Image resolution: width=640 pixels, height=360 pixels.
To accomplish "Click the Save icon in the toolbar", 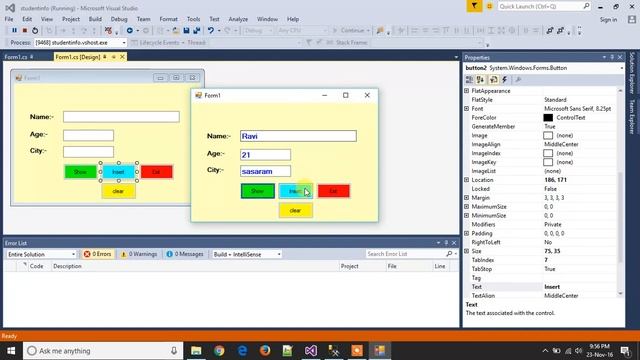I will tap(187, 30).
